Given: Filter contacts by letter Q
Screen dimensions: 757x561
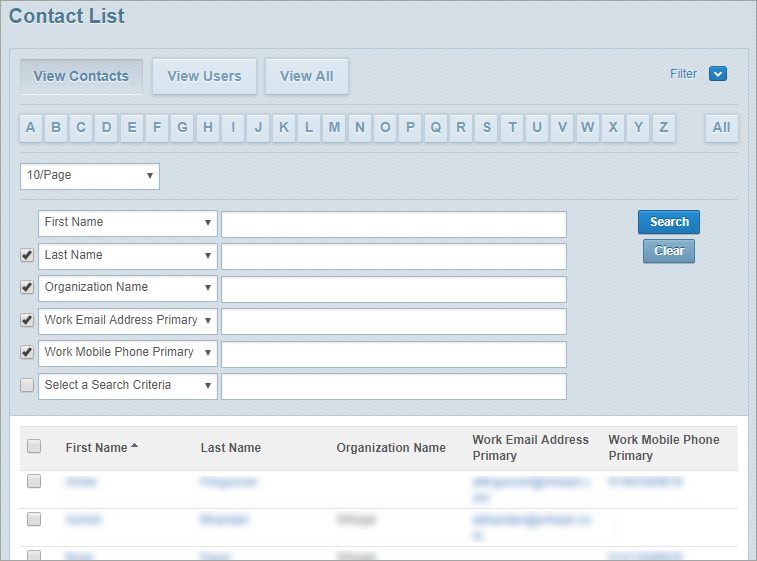Looking at the screenshot, I should 435,128.
